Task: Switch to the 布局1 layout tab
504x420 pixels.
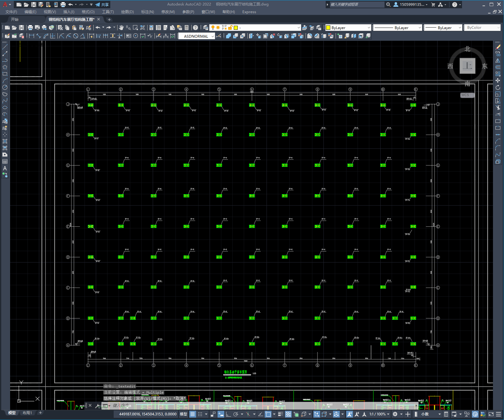Action: point(27,413)
